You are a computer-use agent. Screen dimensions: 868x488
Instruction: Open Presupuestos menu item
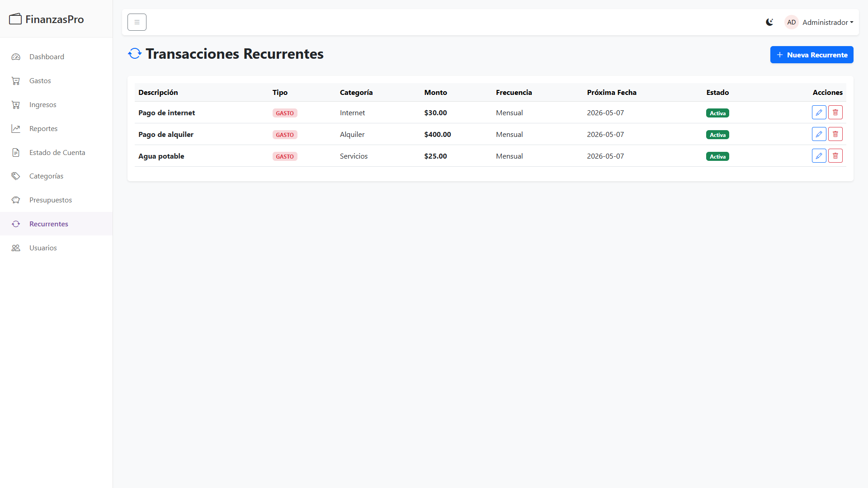(56, 200)
